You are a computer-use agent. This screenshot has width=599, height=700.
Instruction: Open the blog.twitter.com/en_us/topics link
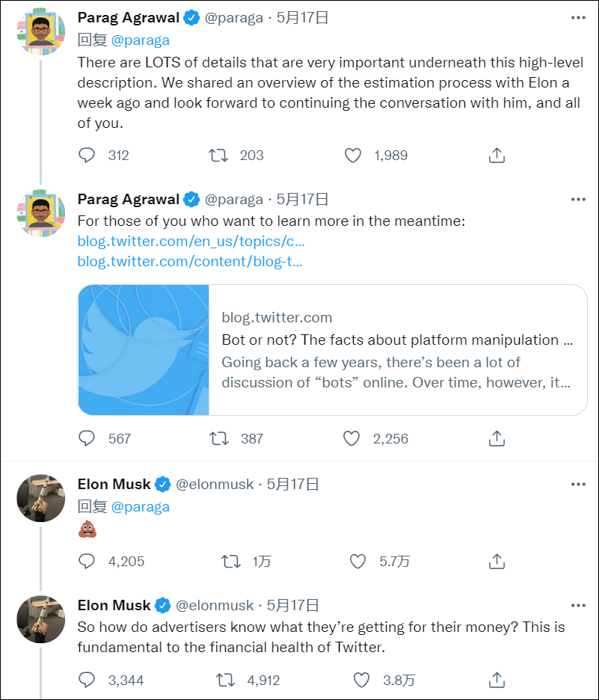click(x=191, y=242)
